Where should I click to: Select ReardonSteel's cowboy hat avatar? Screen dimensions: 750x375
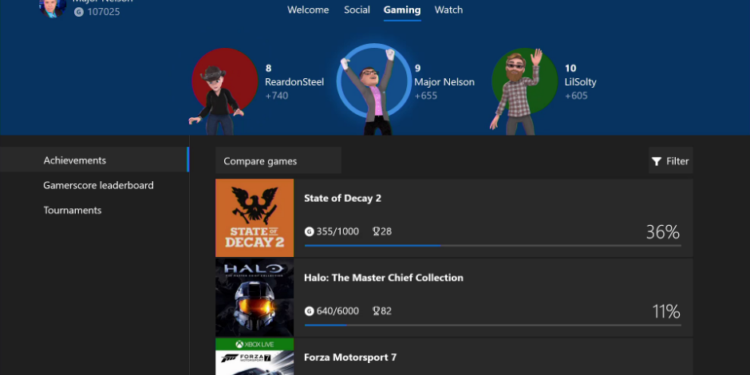pos(219,91)
